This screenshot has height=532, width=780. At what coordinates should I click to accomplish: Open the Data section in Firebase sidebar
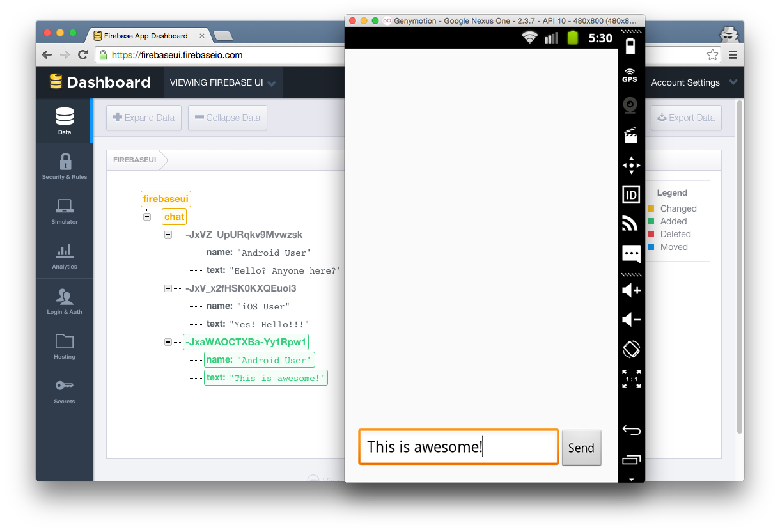pyautogui.click(x=65, y=121)
